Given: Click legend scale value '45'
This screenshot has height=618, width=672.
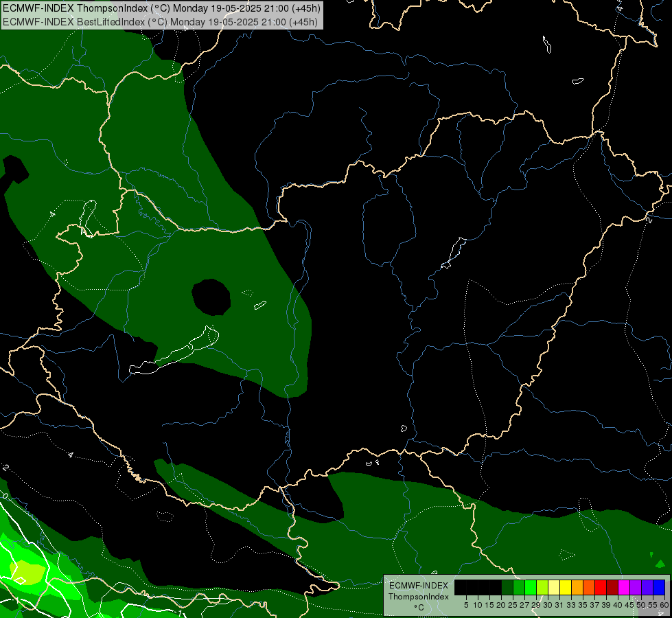Looking at the screenshot, I should [x=629, y=605].
